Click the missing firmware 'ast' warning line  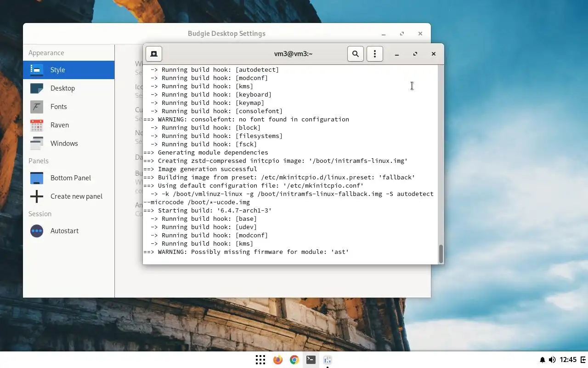tap(246, 252)
